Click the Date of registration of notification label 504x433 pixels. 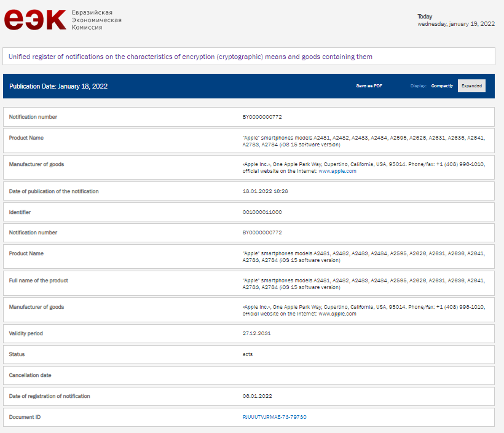[49, 396]
